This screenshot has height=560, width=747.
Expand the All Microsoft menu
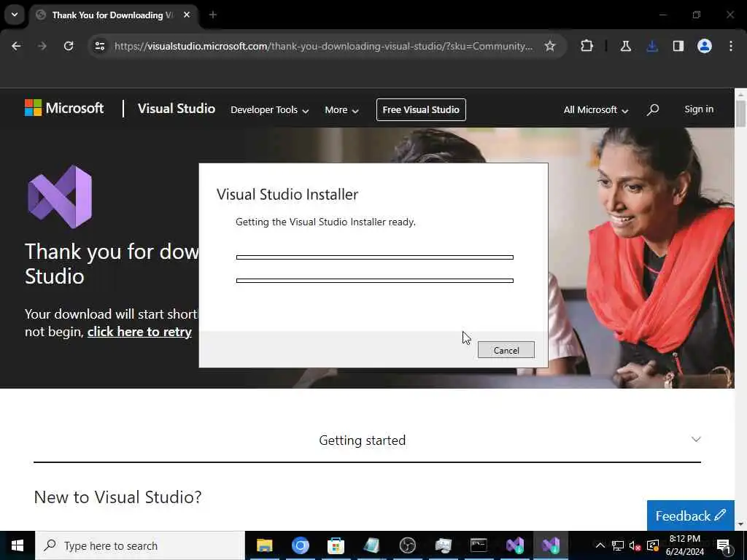[x=595, y=109]
